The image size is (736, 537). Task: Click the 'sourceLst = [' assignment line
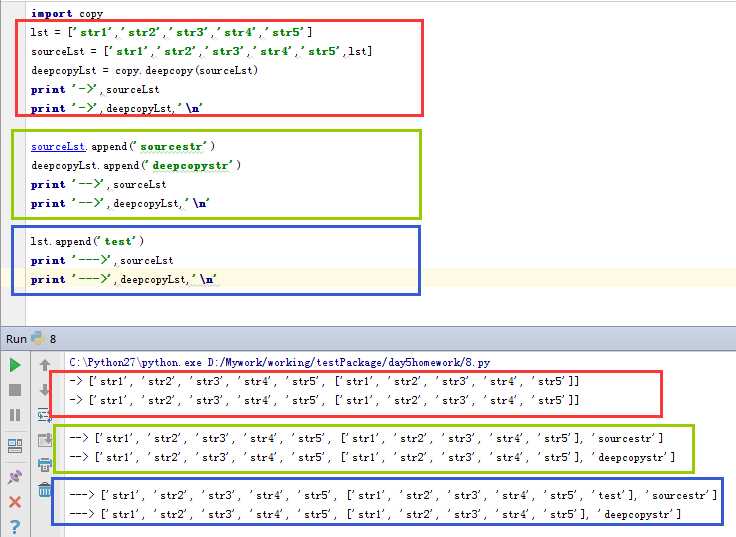coord(202,51)
